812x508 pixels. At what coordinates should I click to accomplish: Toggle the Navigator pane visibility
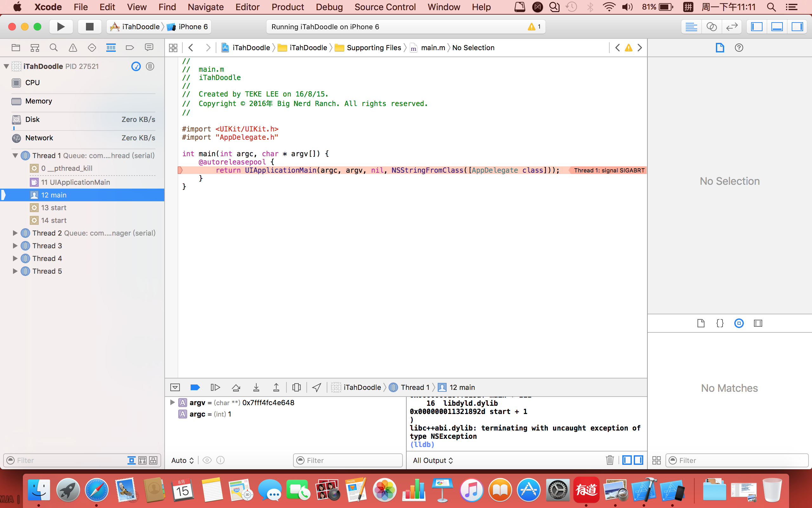click(x=756, y=27)
